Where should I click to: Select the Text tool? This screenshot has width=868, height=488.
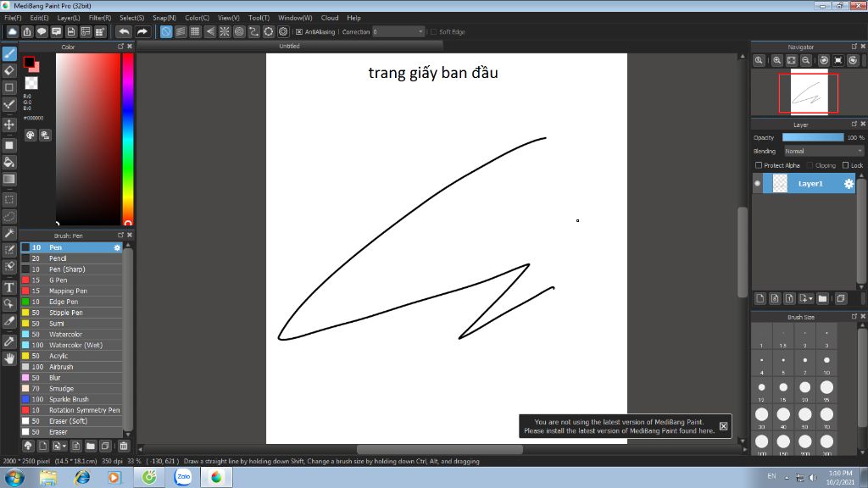click(9, 287)
